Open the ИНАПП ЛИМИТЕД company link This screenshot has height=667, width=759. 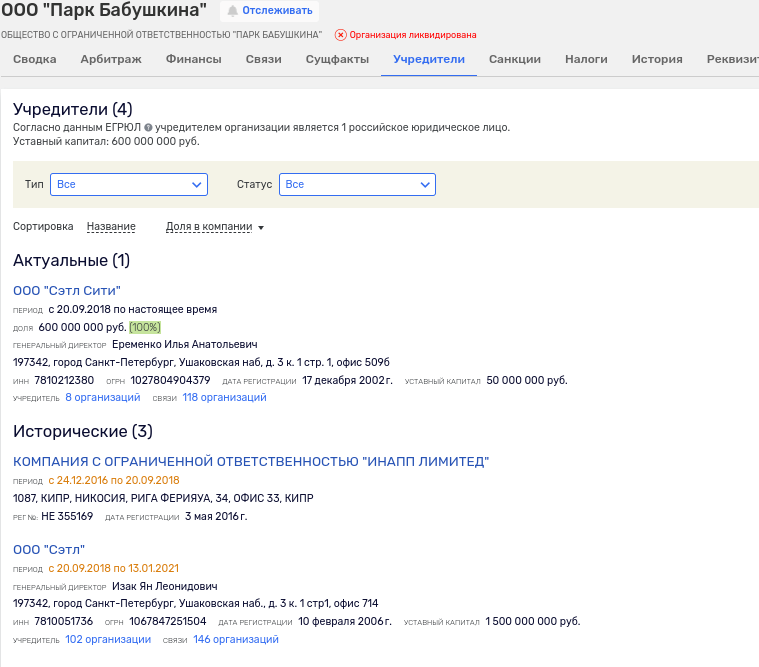(x=251, y=461)
